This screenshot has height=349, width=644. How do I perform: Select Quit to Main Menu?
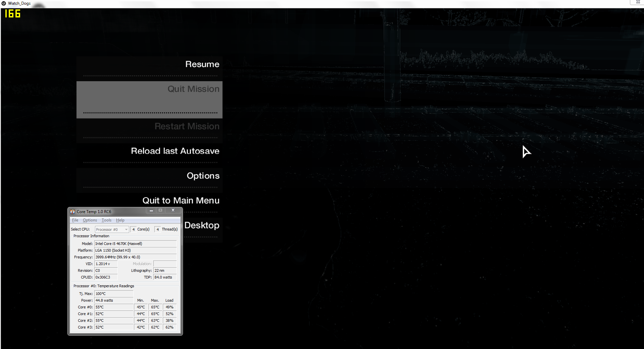(x=181, y=201)
